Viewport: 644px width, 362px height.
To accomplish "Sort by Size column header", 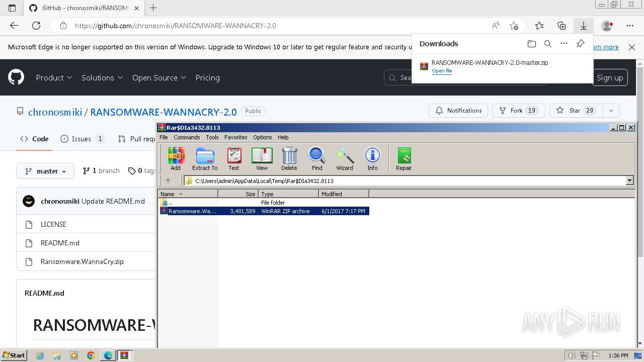I will point(238,194).
